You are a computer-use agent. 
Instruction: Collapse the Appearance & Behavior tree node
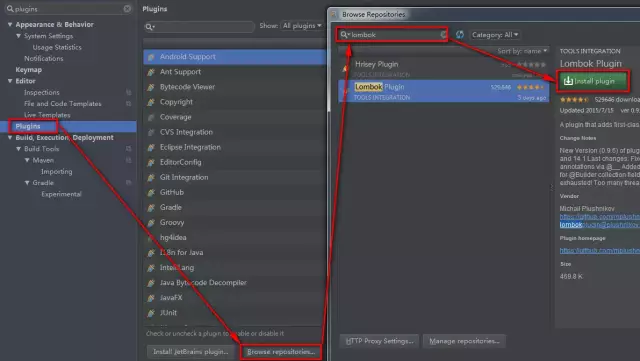(x=10, y=25)
